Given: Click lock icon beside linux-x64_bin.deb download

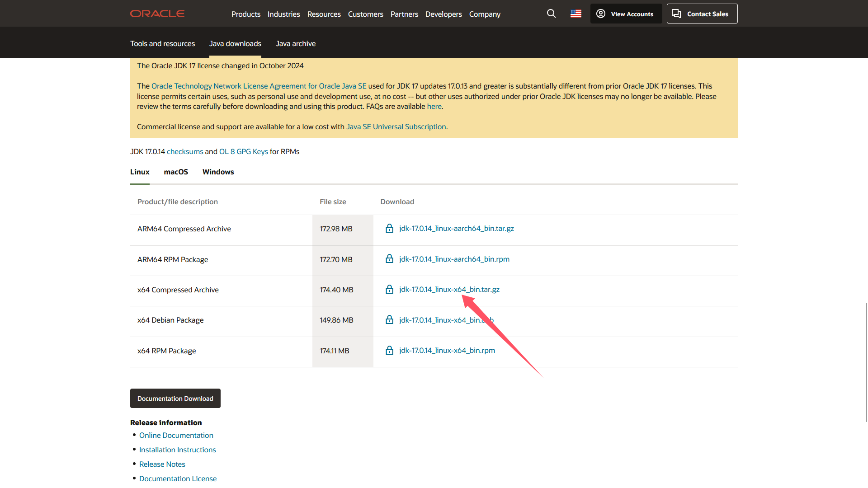Looking at the screenshot, I should pos(389,319).
